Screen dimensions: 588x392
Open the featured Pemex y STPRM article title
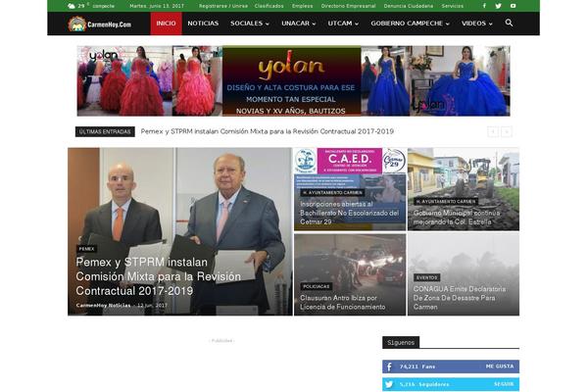click(x=158, y=276)
